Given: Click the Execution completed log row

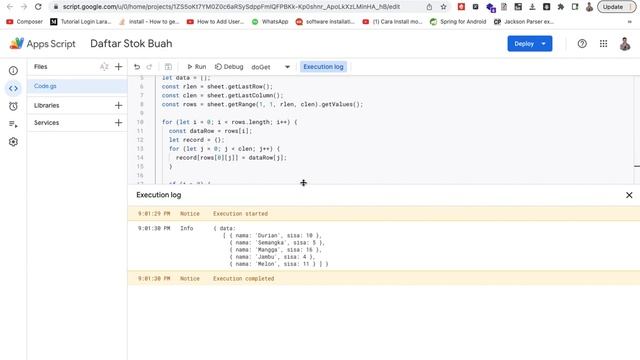Looking at the screenshot, I should click(384, 278).
